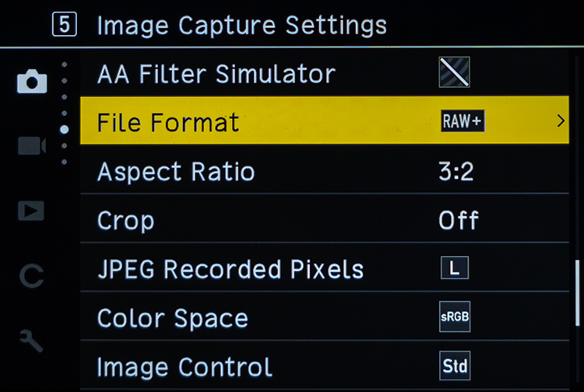Expand File Format with the right arrow
The width and height of the screenshot is (584, 392).
[561, 121]
